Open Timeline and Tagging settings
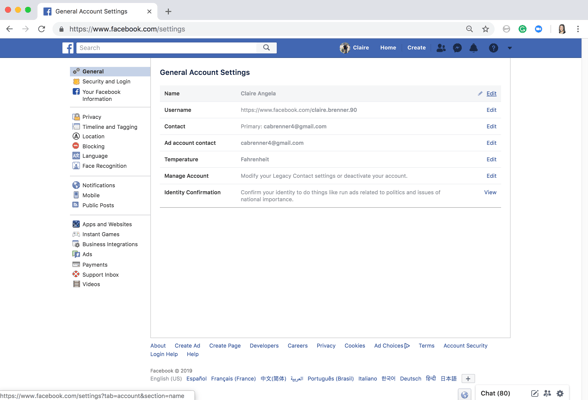This screenshot has width=588, height=400. pos(110,127)
